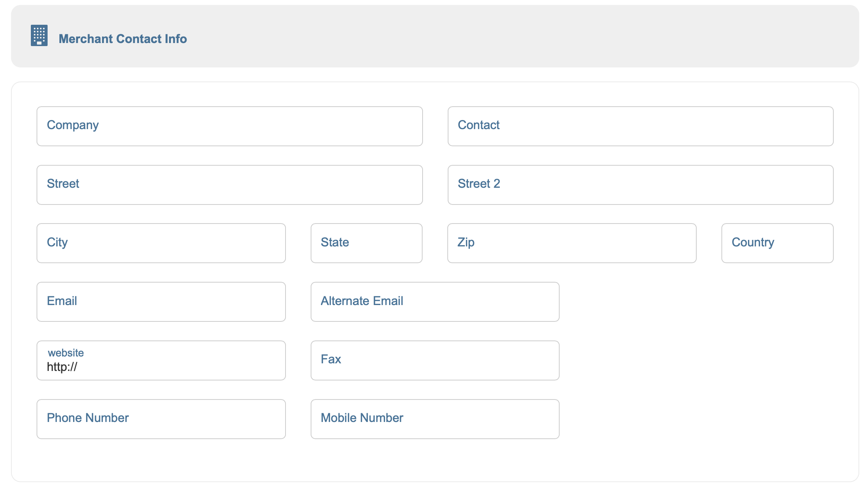Click the small website label text
This screenshot has width=868, height=489.
(65, 353)
